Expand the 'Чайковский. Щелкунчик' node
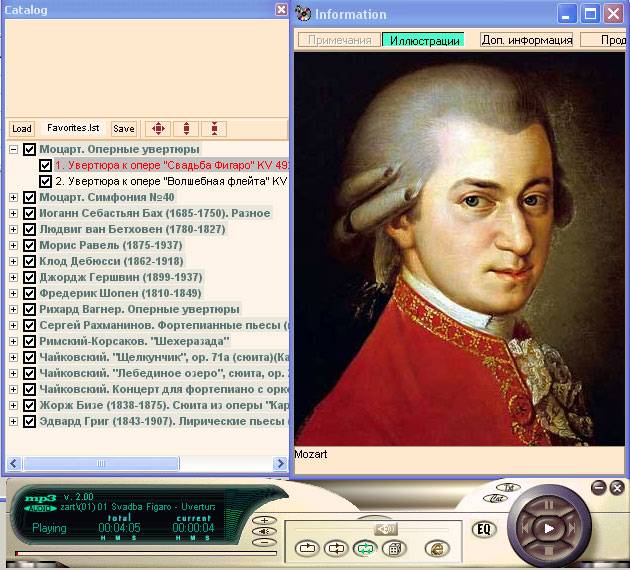 [x=13, y=358]
